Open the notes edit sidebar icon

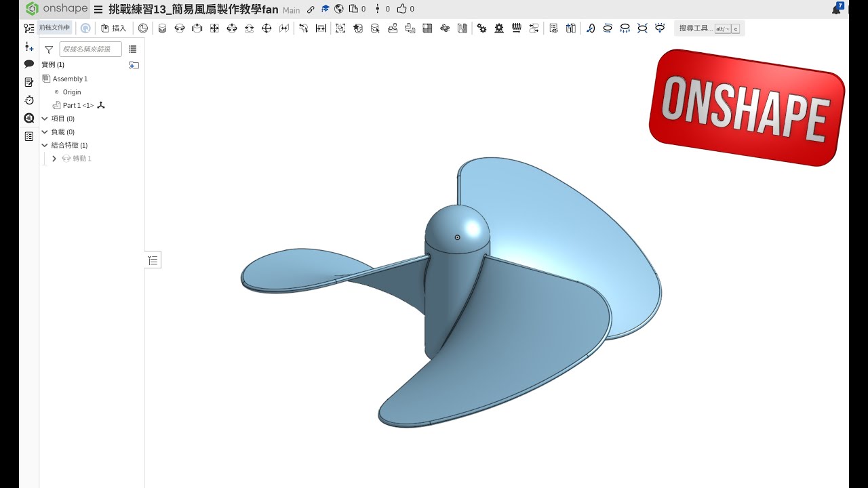[28, 82]
